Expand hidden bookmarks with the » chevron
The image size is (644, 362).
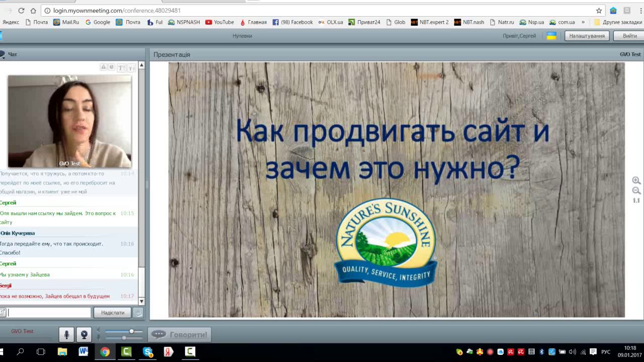[583, 22]
